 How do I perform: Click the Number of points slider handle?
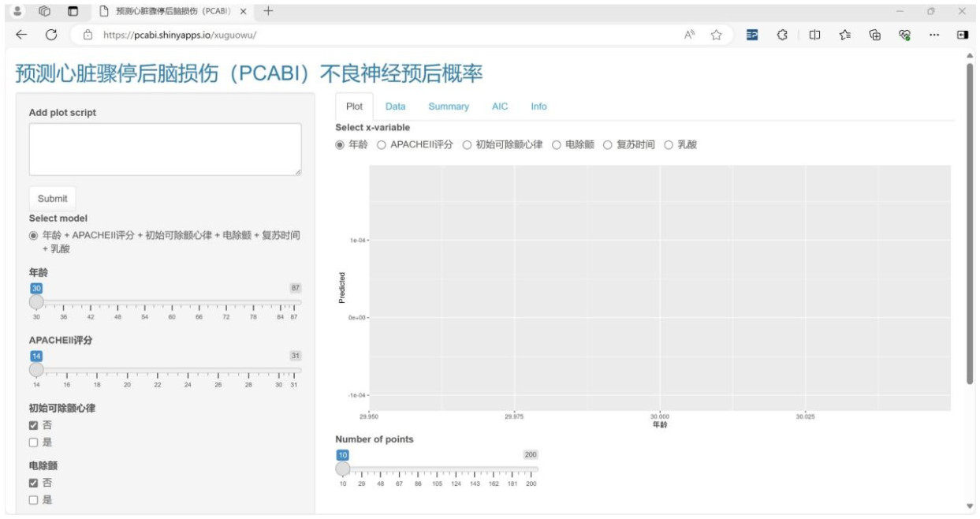tap(343, 469)
